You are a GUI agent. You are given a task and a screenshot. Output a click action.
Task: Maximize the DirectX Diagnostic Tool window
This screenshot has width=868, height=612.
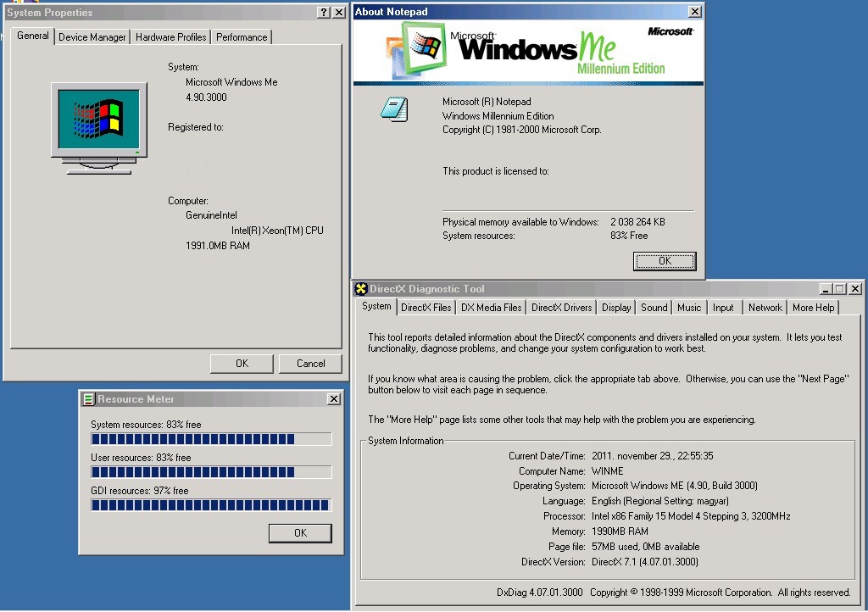coord(840,288)
